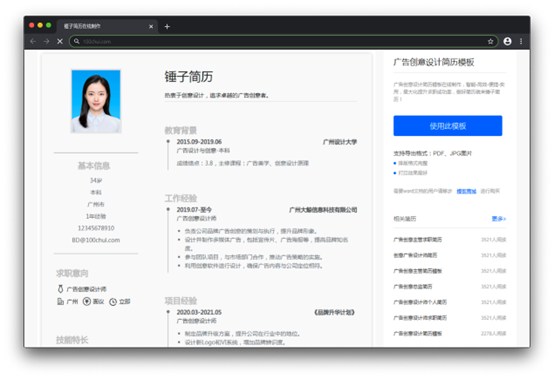This screenshot has width=554, height=379.
Task: Click the 2019.07-至今 work date
Action: click(x=194, y=210)
